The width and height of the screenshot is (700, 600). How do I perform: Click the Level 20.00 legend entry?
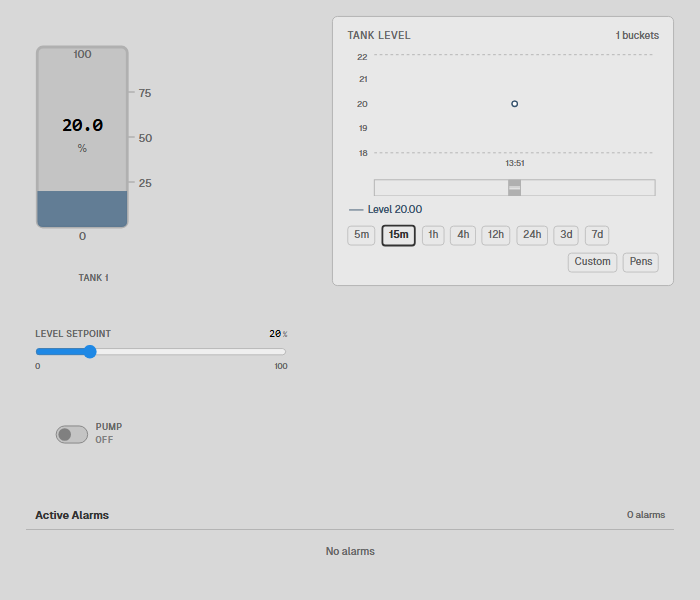(x=386, y=209)
